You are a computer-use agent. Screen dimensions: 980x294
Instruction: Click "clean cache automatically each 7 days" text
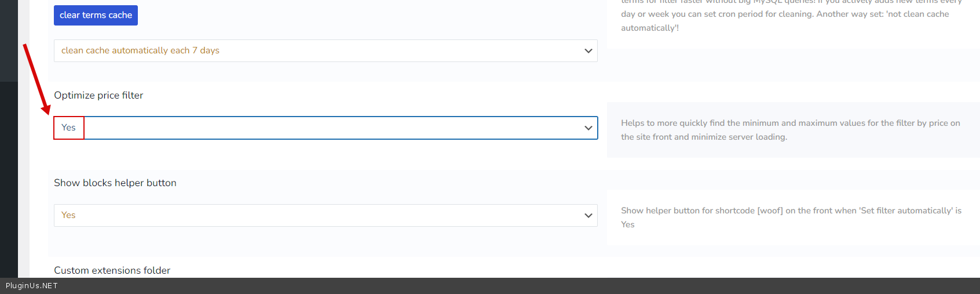(x=140, y=50)
